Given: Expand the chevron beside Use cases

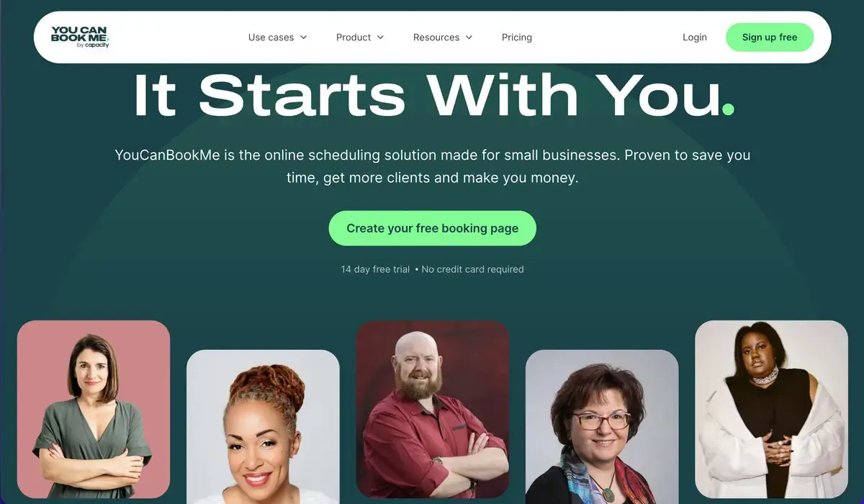Looking at the screenshot, I should coord(303,37).
